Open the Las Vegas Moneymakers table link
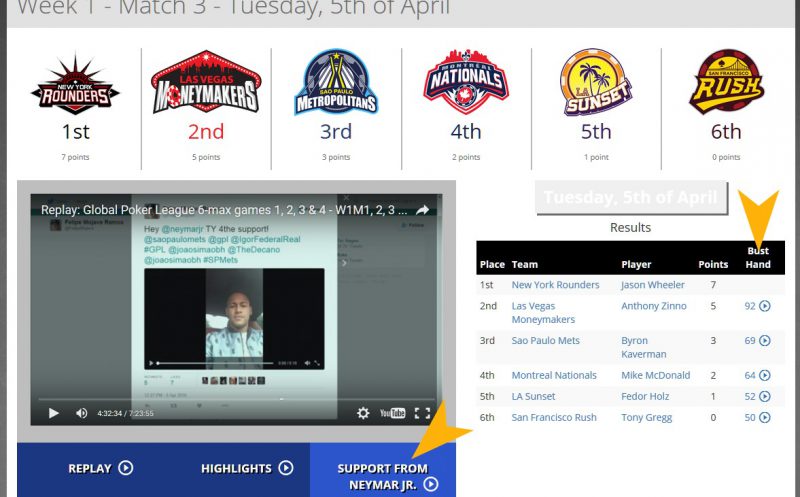Screen dimensions: 800x497 coord(543,312)
